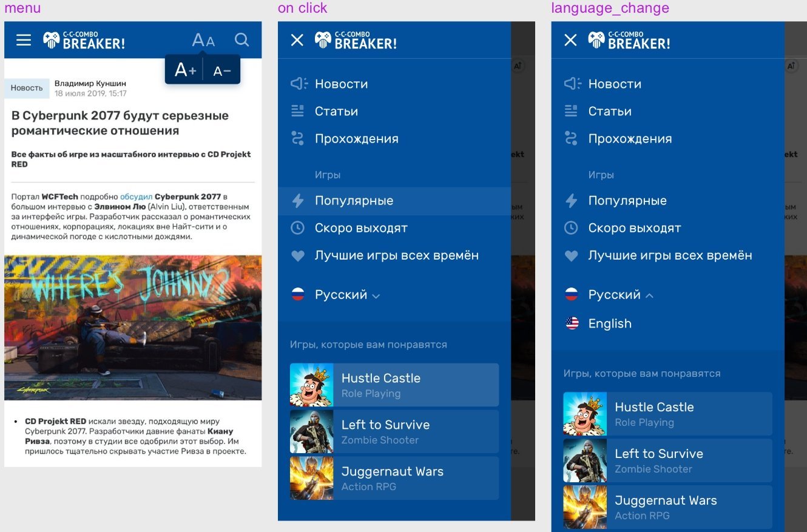Collapse the Русский language list in the language_change panel
This screenshot has height=532, width=807.
pos(621,295)
